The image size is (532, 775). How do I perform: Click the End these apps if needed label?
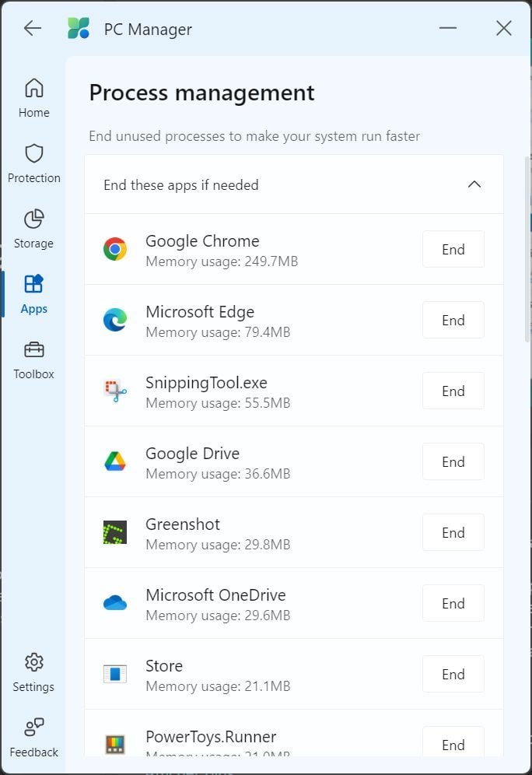click(x=181, y=185)
